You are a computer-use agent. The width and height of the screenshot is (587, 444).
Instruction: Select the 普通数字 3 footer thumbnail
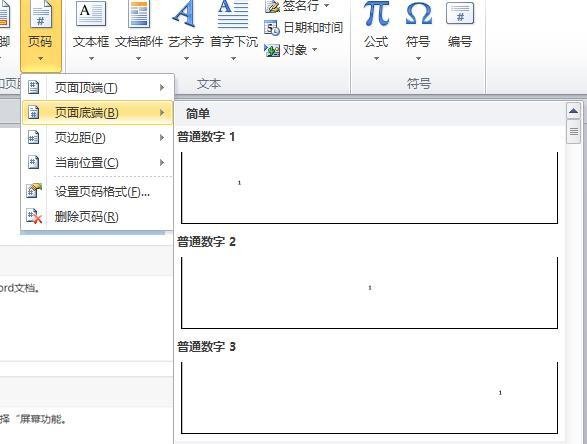coord(369,398)
